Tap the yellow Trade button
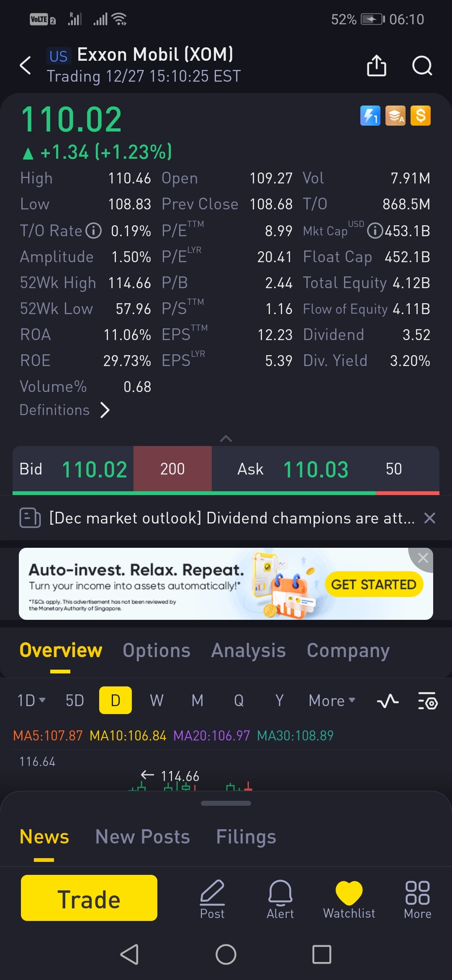 (89, 898)
